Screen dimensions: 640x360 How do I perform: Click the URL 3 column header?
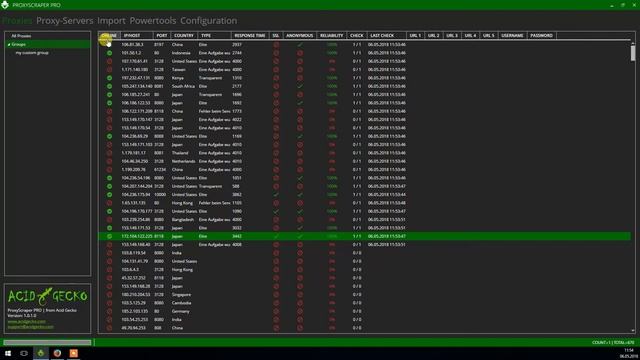point(452,36)
